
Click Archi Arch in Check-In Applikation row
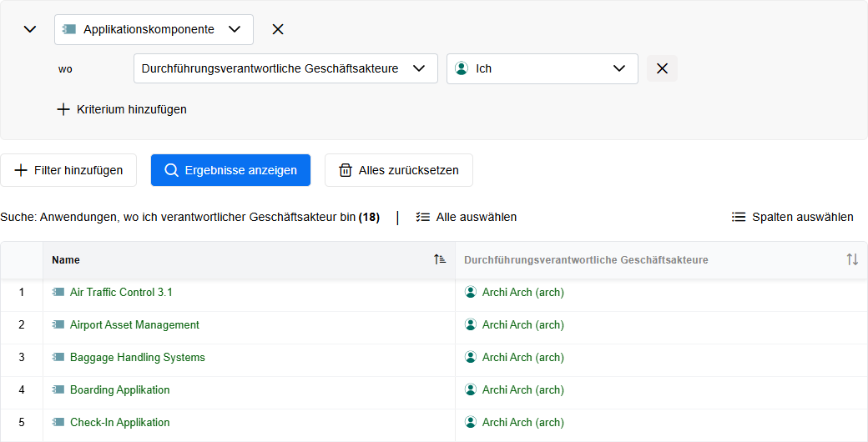point(523,423)
